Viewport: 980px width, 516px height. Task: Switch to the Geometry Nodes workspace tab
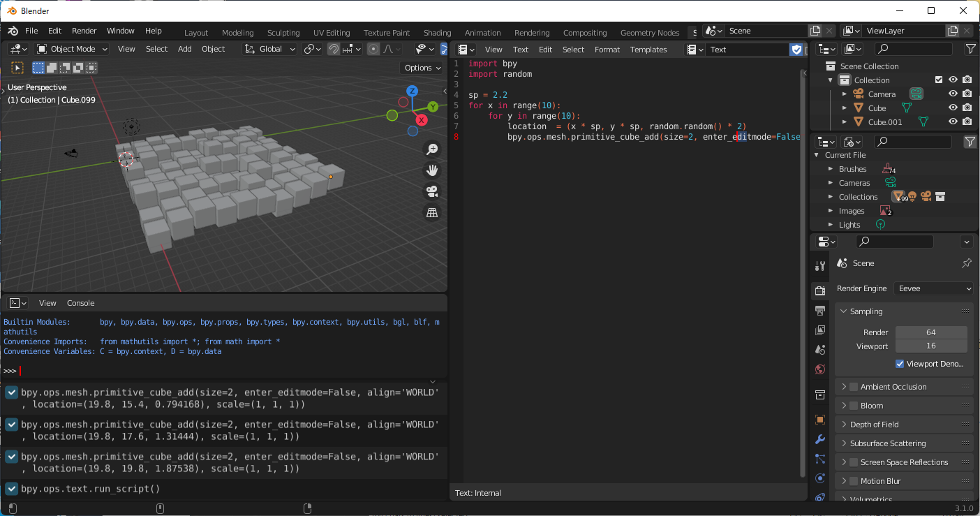tap(649, 33)
